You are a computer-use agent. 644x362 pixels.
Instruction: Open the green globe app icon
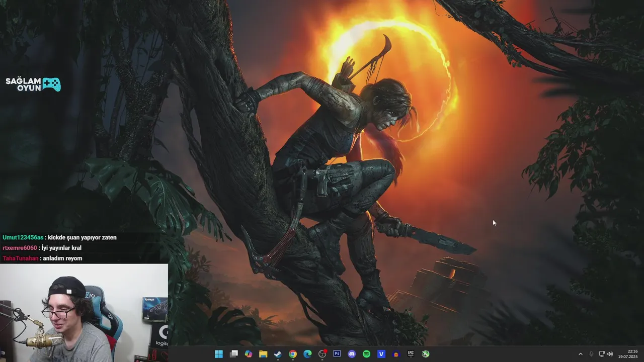[426, 354]
